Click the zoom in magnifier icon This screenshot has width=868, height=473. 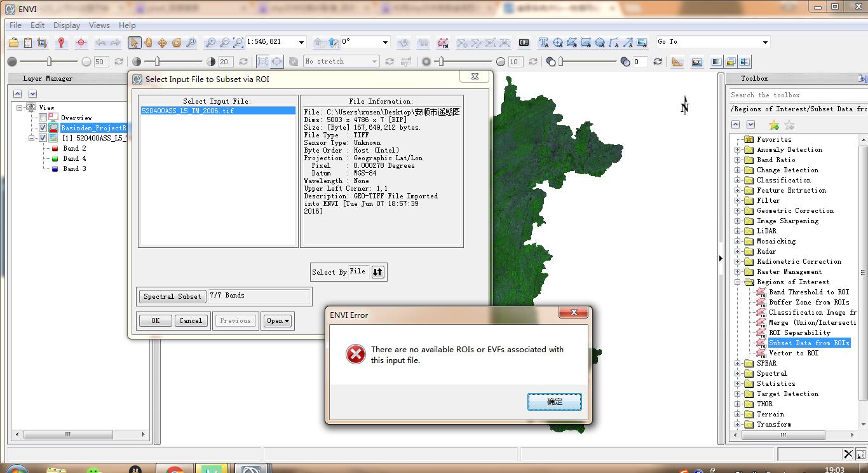(210, 43)
